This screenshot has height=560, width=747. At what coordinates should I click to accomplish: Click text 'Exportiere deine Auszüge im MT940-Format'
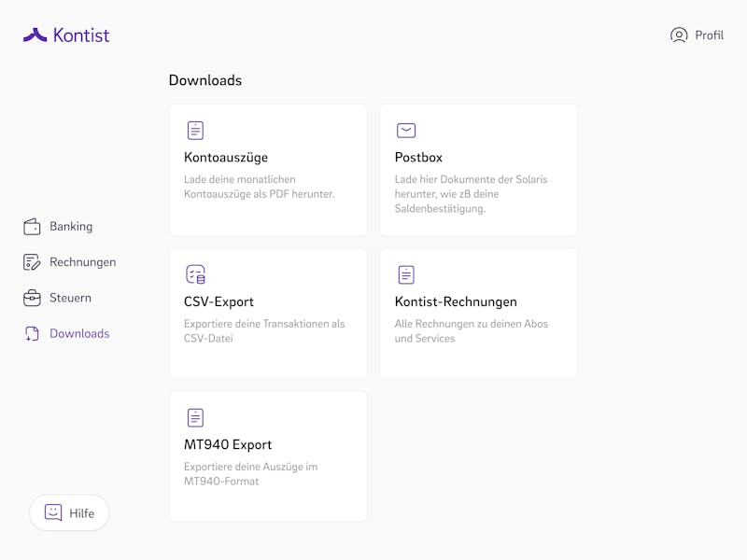click(x=250, y=474)
